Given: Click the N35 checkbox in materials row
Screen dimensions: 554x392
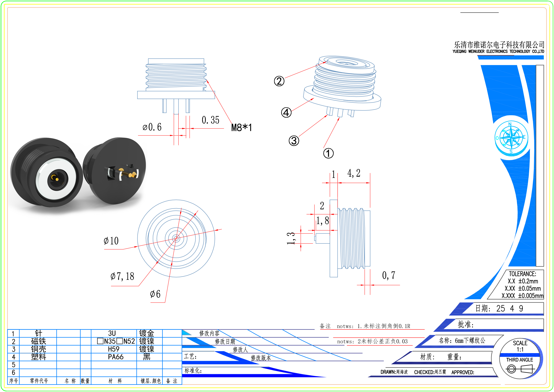Looking at the screenshot, I should tap(100, 341).
